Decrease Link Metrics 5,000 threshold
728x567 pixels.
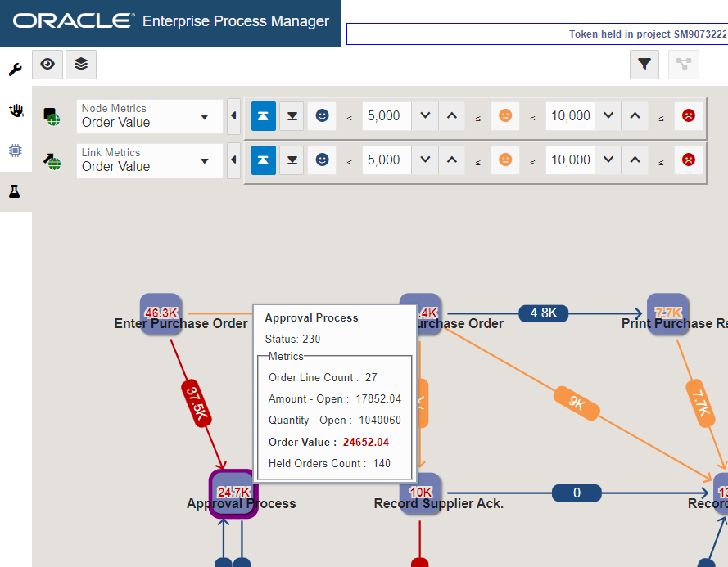(x=425, y=160)
